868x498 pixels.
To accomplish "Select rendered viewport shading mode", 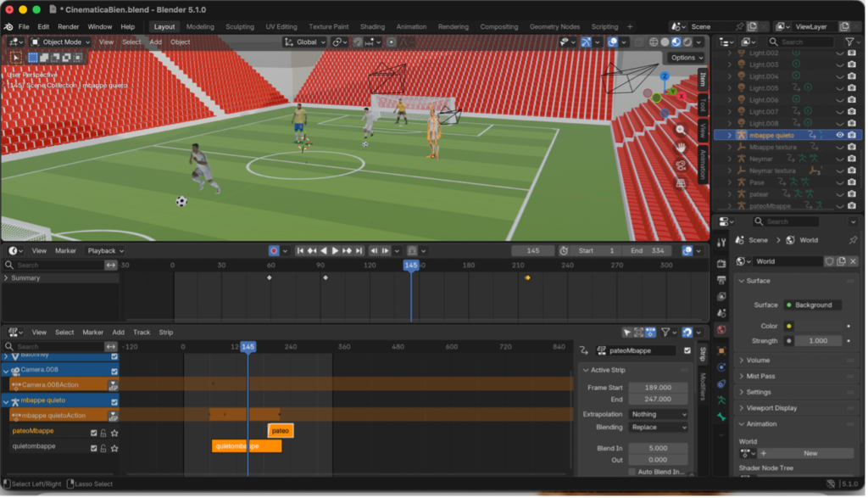I will tap(688, 42).
